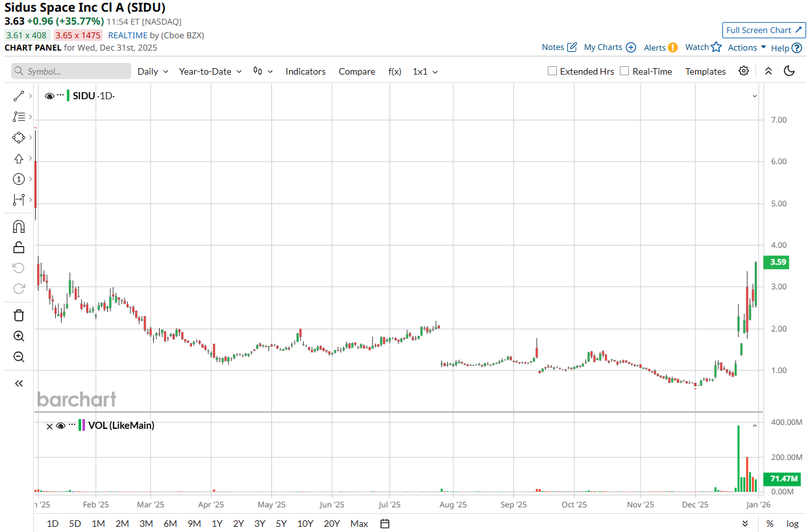Viewport: 810px width, 532px height.
Task: Click the My Charts plus icon
Action: coord(631,47)
